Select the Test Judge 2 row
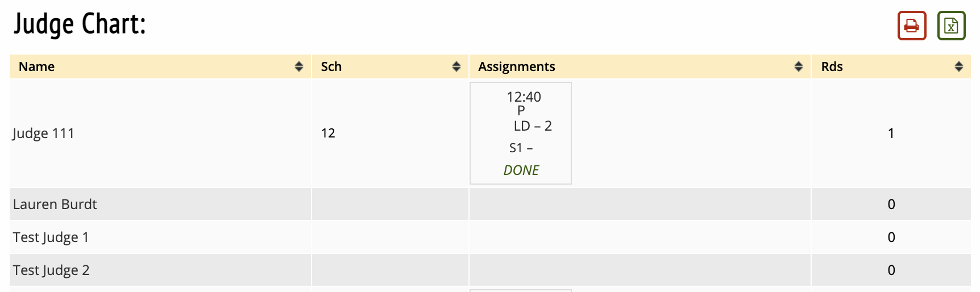The height and width of the screenshot is (292, 980). [51, 270]
